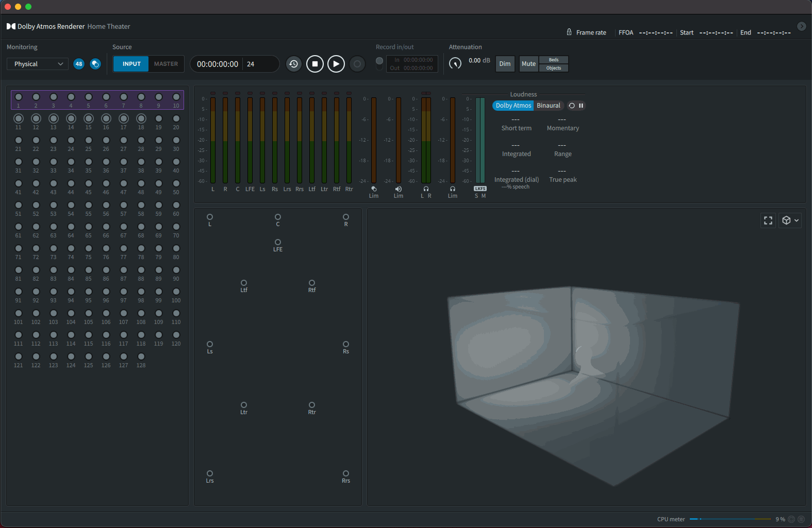Image resolution: width=812 pixels, height=528 pixels.
Task: Click the spatial coding limiter meter icon
Action: (374, 189)
